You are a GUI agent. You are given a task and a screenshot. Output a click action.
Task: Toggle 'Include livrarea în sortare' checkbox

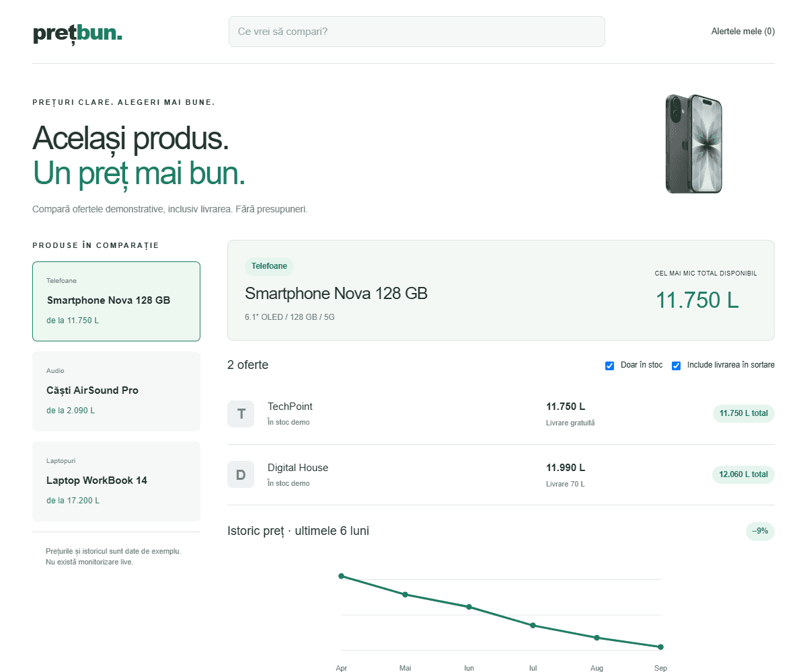pyautogui.click(x=677, y=366)
